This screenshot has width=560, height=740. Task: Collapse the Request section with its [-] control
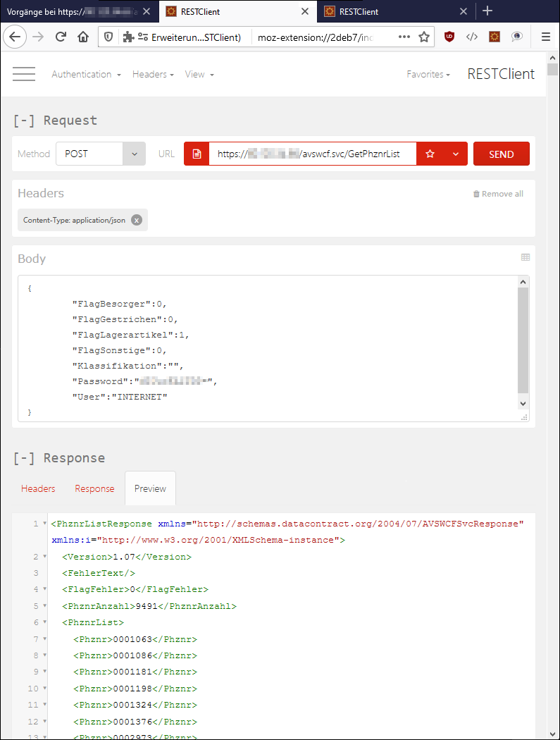(23, 120)
